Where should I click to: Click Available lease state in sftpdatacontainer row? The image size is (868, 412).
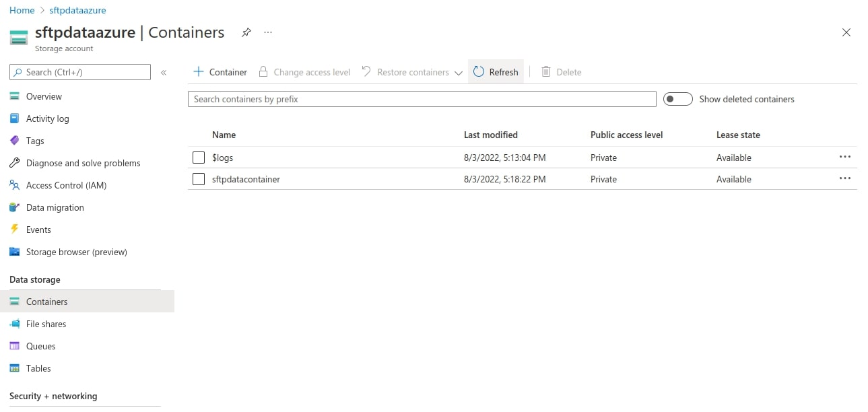(x=734, y=179)
